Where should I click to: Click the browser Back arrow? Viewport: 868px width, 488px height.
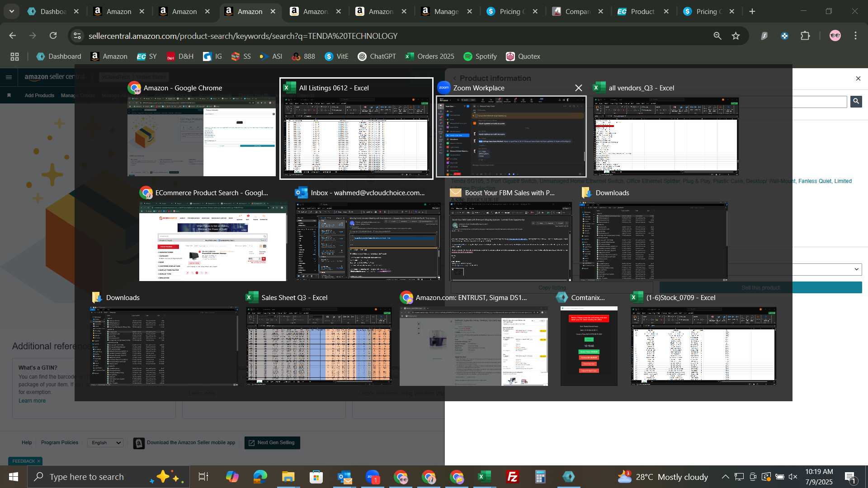13,36
